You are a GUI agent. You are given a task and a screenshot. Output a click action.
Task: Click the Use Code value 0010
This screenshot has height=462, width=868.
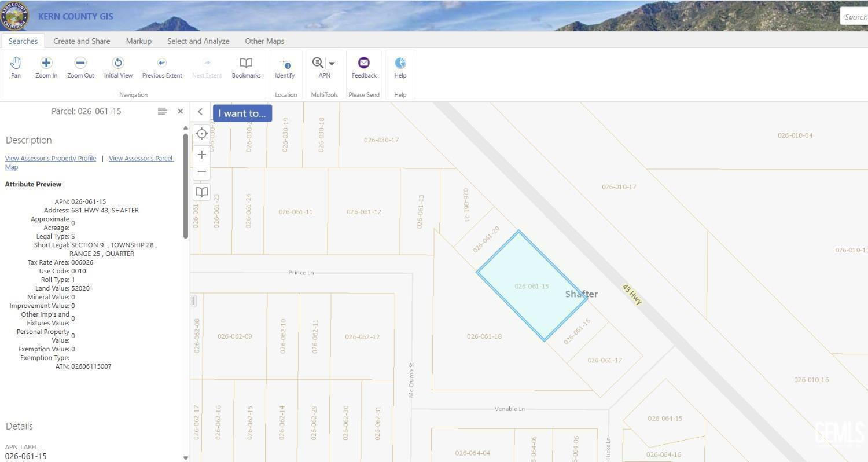[x=79, y=271]
